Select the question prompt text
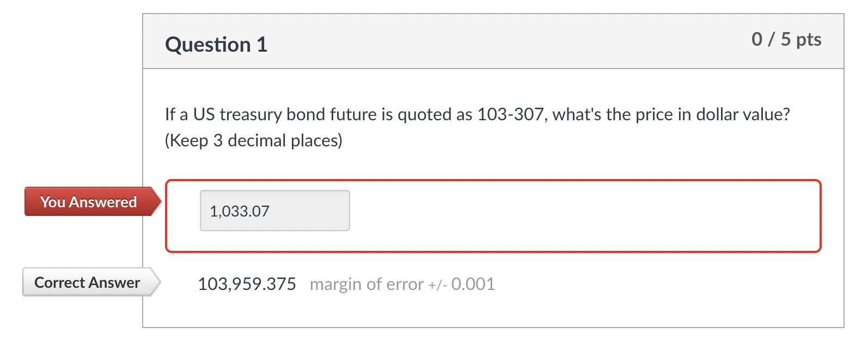 click(x=476, y=114)
